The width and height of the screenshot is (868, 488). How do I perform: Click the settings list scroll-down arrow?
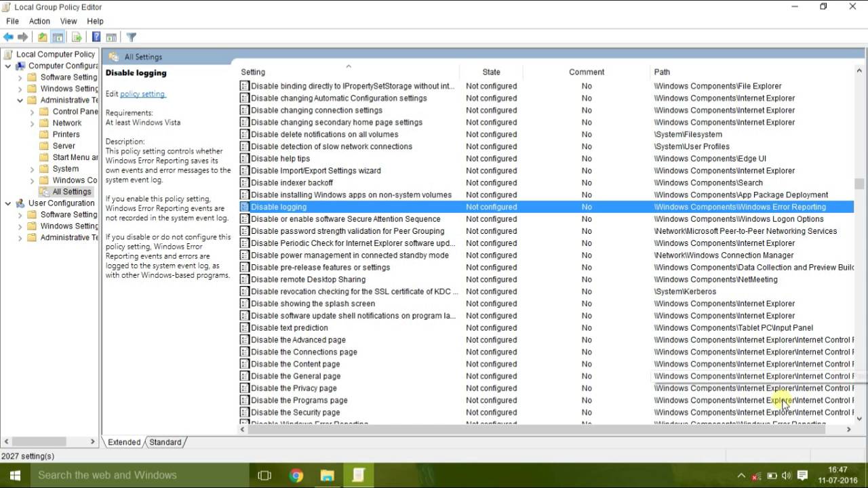coord(859,419)
